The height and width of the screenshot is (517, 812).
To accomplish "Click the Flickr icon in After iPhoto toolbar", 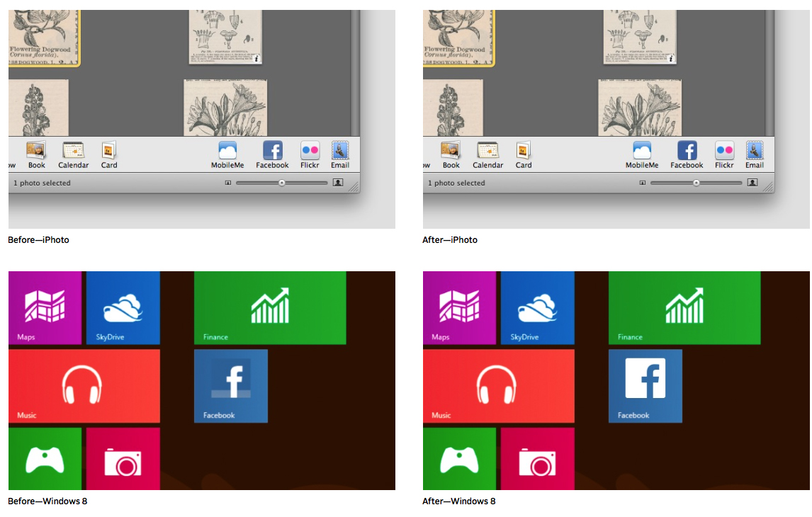I will tap(724, 151).
